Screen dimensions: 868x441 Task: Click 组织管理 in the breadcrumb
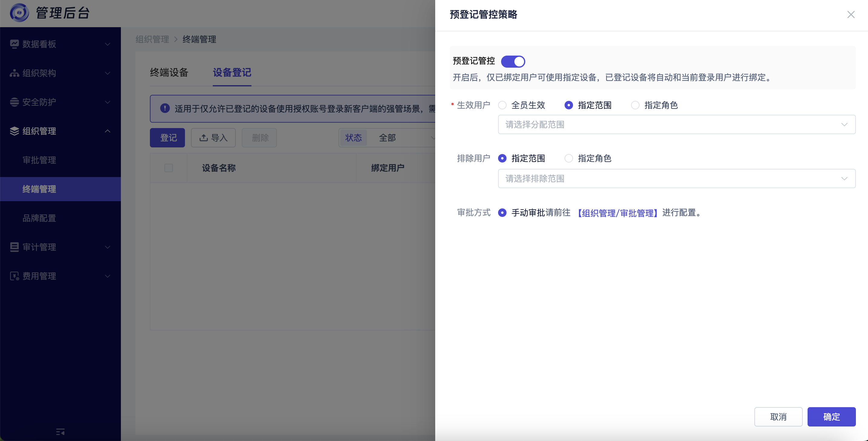pos(152,39)
